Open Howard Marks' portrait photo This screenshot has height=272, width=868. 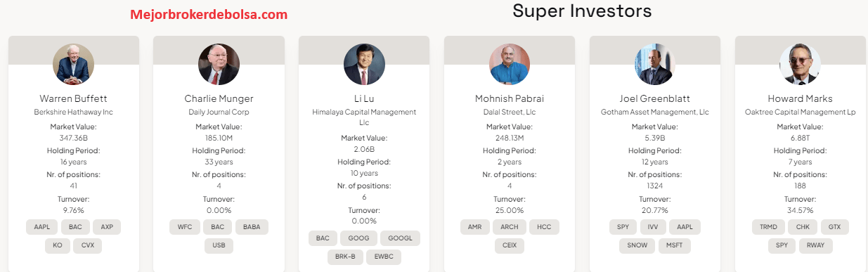pos(800,65)
